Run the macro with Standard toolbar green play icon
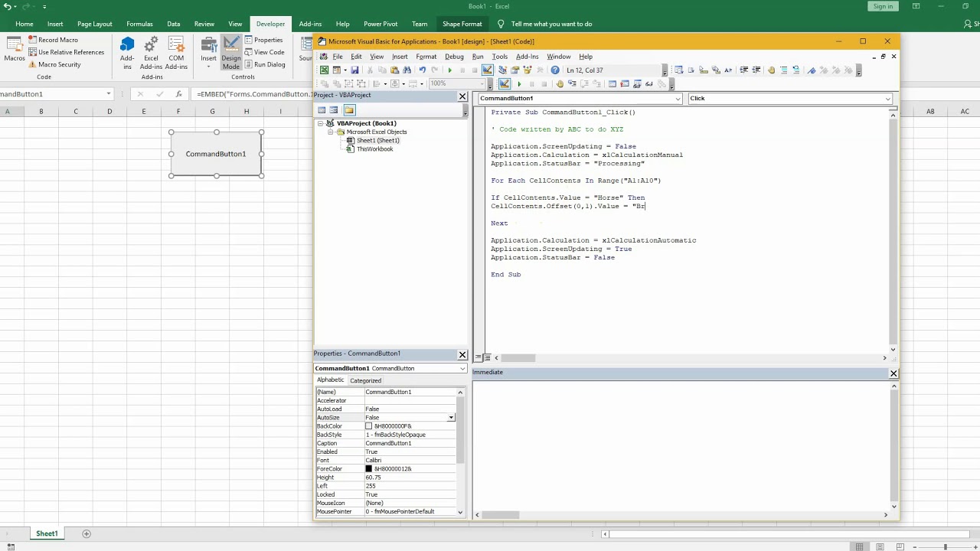This screenshot has height=551, width=980. [450, 70]
